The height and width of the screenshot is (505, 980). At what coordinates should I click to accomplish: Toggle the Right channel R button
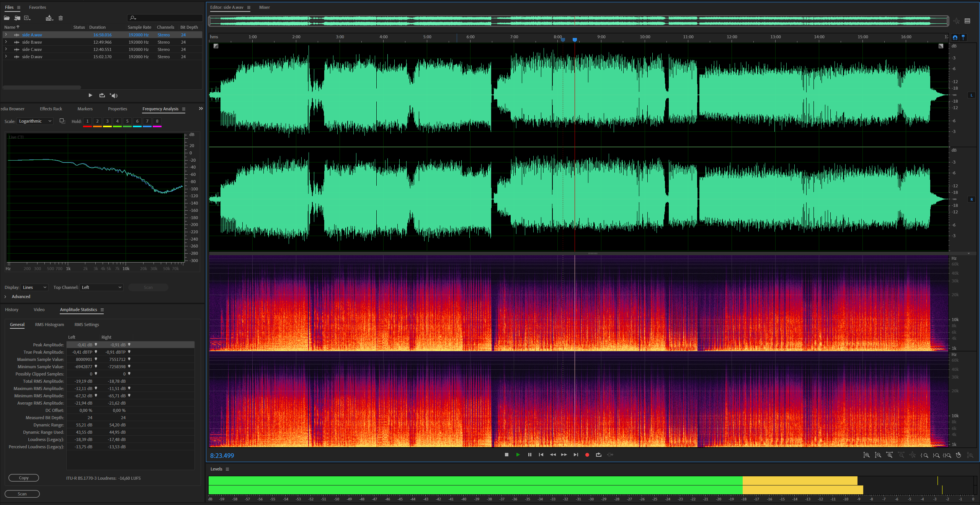point(972,199)
